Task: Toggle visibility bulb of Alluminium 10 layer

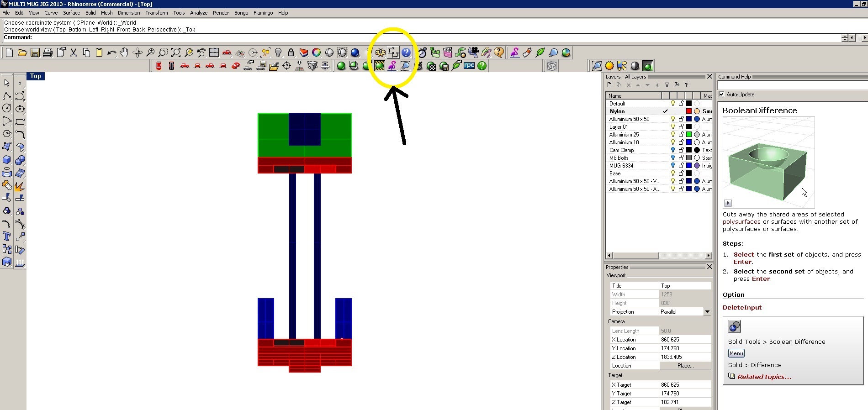Action: (673, 142)
